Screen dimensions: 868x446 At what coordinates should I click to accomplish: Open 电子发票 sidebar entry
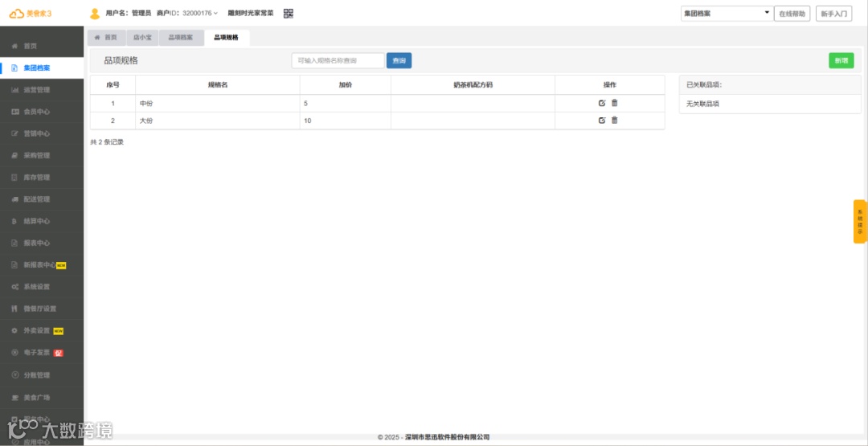(42, 353)
